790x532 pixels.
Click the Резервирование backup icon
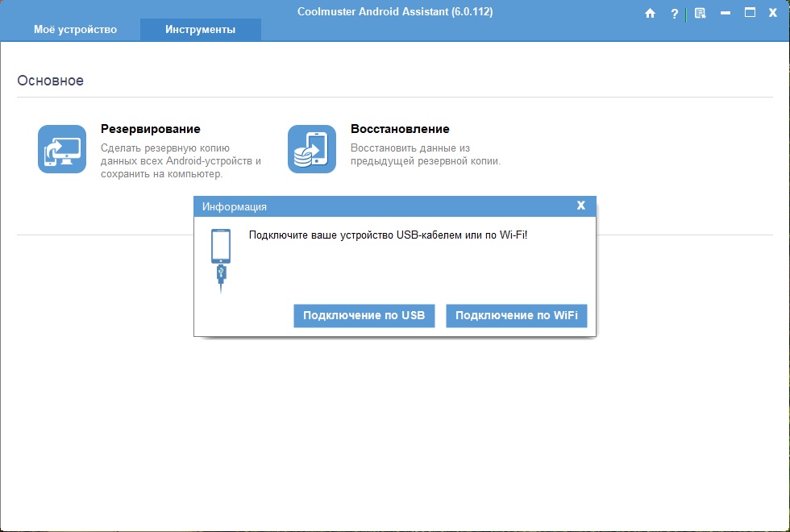62,149
